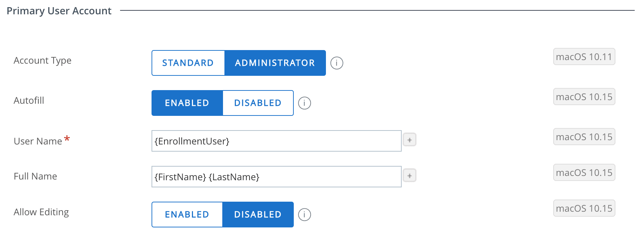Image resolution: width=644 pixels, height=241 pixels.
Task: Click the Full Name input field
Action: (277, 177)
